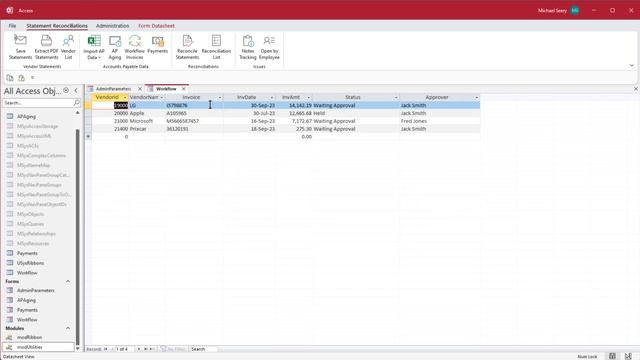Open the AP Aging report
Screen dimensions: 640x360
click(115, 47)
